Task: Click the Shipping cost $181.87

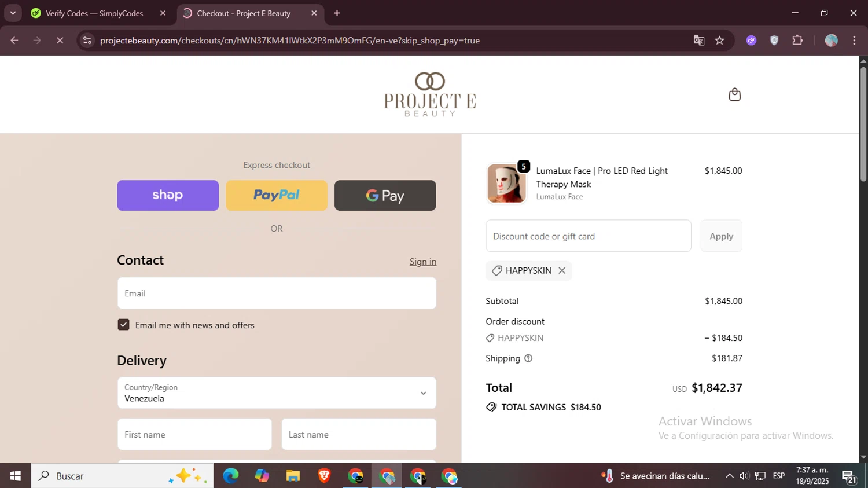Action: 727,358
